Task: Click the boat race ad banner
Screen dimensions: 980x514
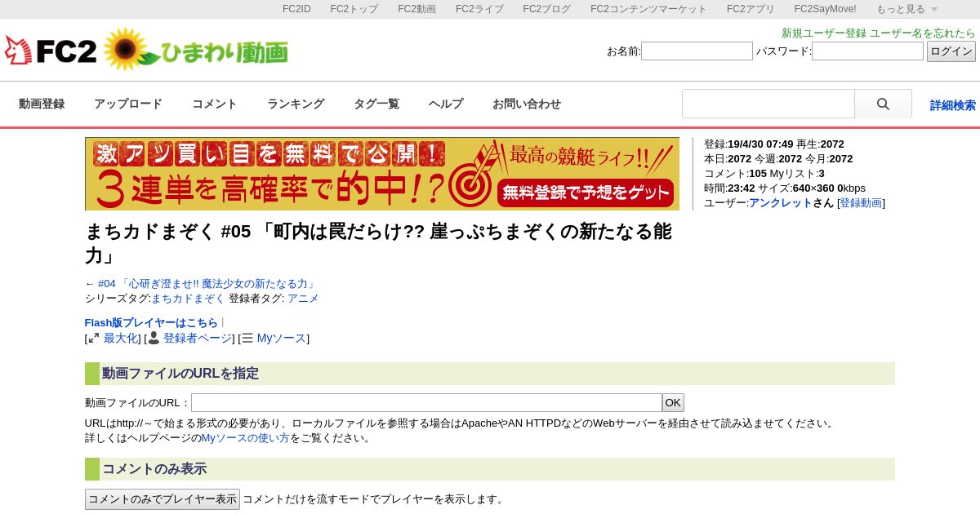Action: pos(382,174)
